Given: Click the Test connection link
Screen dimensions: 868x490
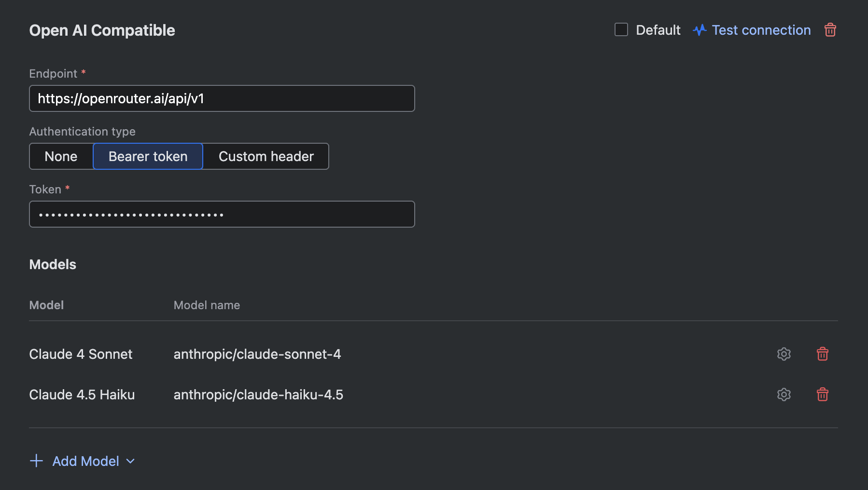Looking at the screenshot, I should point(761,30).
